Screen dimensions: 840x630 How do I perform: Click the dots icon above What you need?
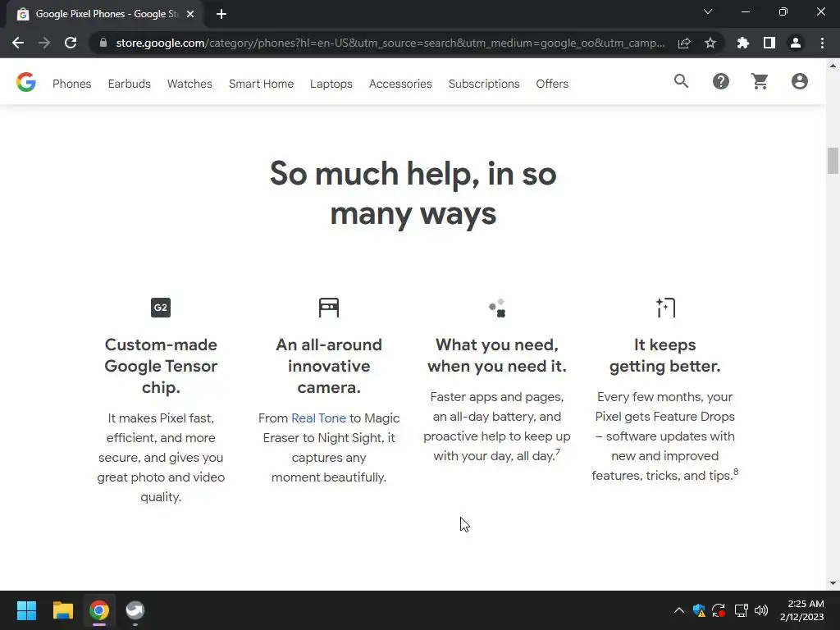tap(497, 308)
